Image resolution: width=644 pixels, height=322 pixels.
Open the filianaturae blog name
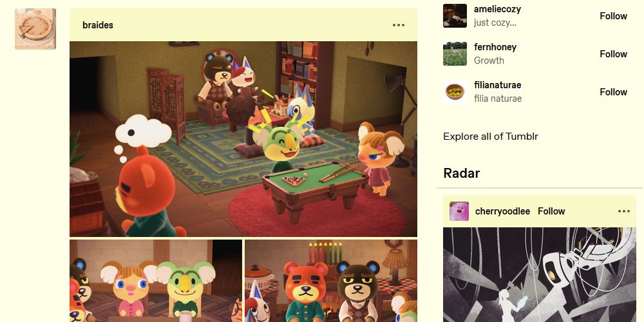coord(497,85)
